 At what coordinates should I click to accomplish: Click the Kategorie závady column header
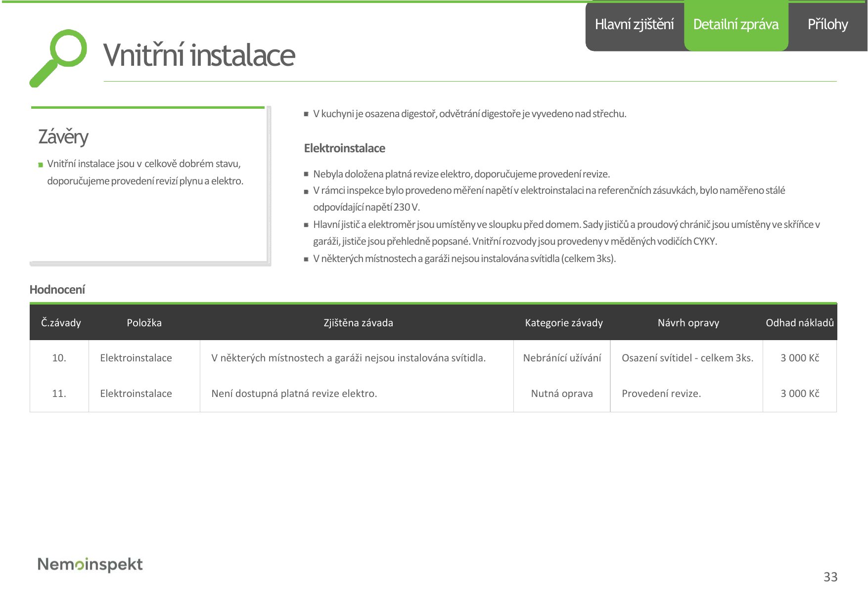[564, 323]
